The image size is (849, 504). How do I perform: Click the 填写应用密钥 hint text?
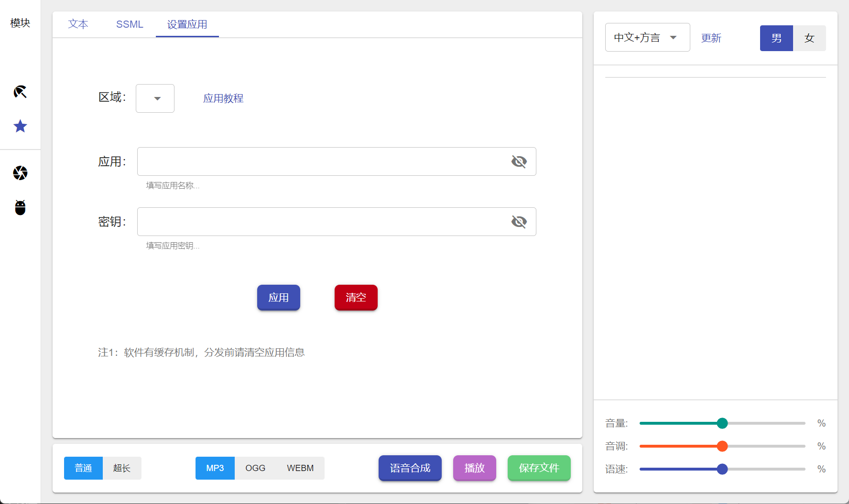pos(173,246)
